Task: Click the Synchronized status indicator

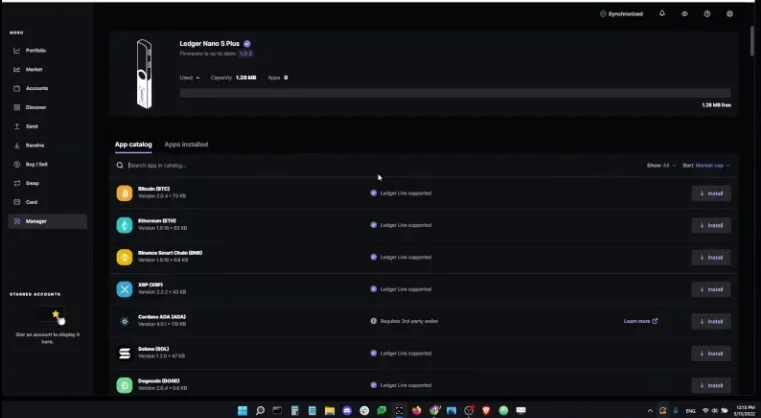Action: coord(621,14)
